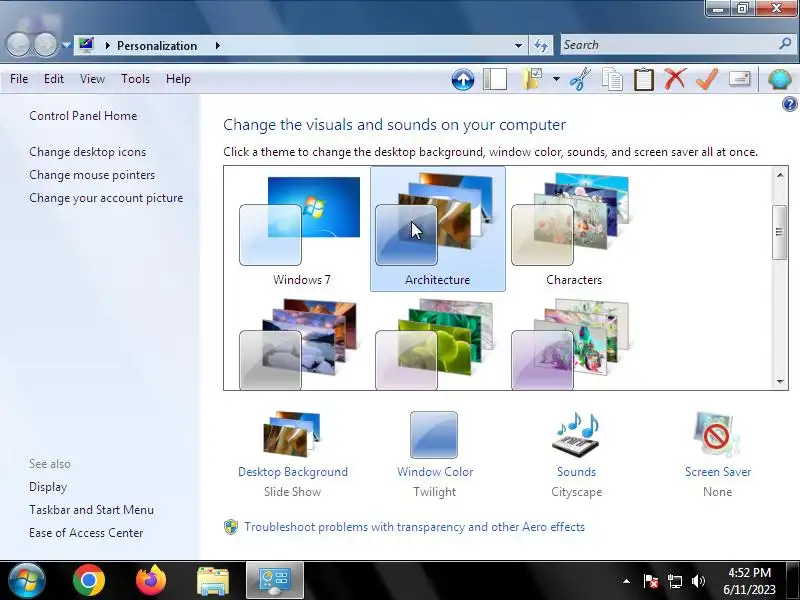Screen dimensions: 800x600
Task: Open the volume speaker tray icon
Action: coord(698,581)
